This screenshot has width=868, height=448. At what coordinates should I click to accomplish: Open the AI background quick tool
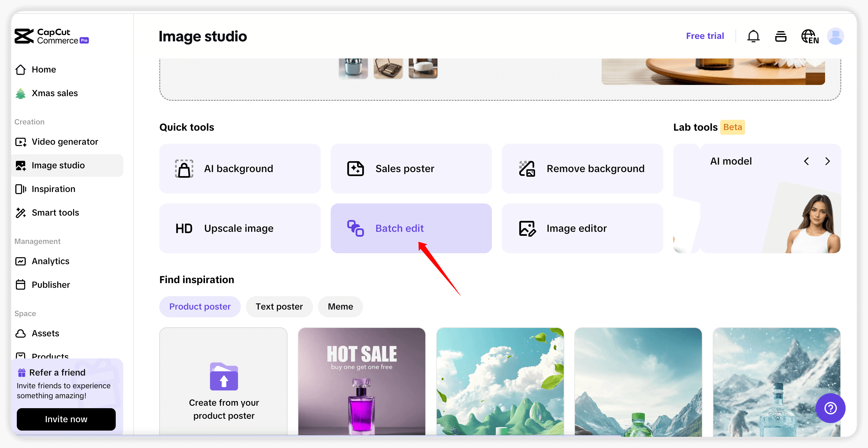click(x=240, y=168)
